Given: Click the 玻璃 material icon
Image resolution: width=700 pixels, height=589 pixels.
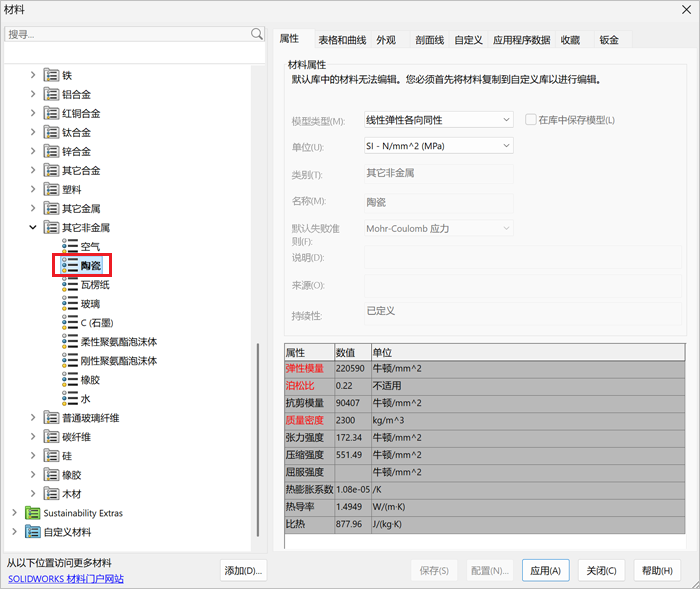Looking at the screenshot, I should click(70, 304).
